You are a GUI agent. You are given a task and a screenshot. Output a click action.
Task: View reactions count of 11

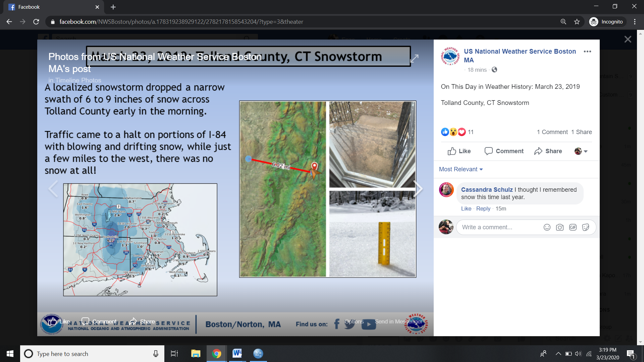[x=471, y=132]
